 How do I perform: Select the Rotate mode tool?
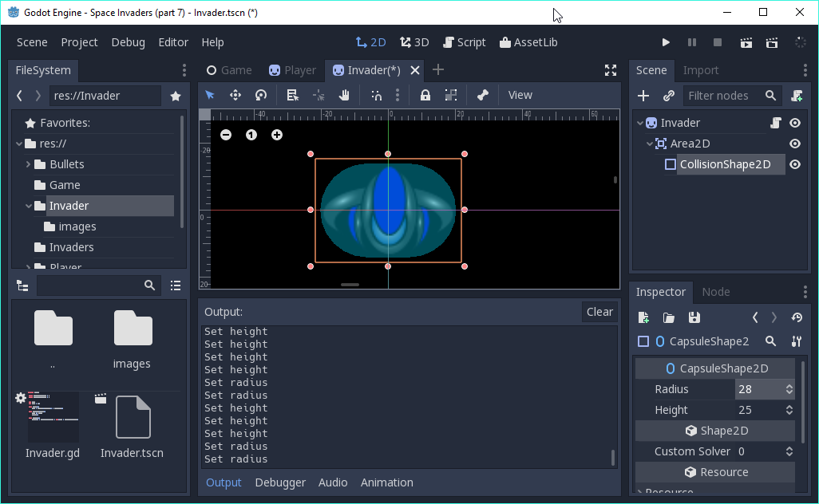(261, 95)
